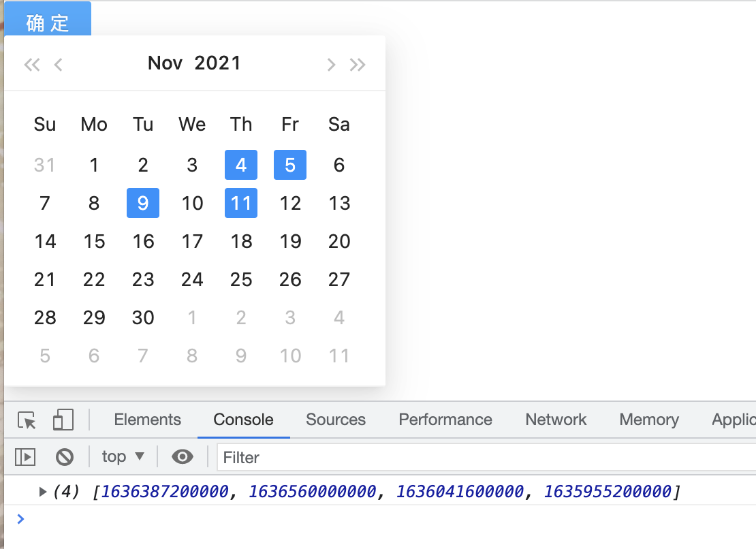This screenshot has width=756, height=549.
Task: Go to next month with right chevron
Action: (x=331, y=63)
